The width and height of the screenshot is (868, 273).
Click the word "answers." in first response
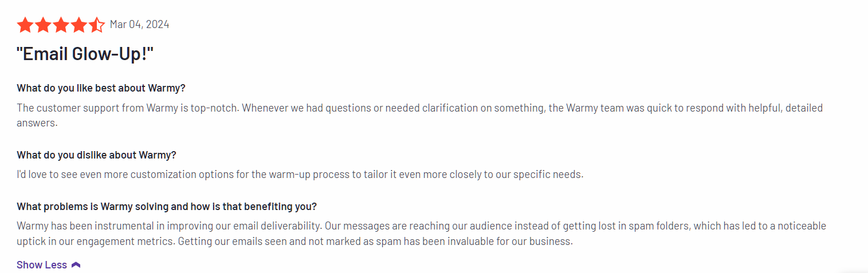pos(37,122)
